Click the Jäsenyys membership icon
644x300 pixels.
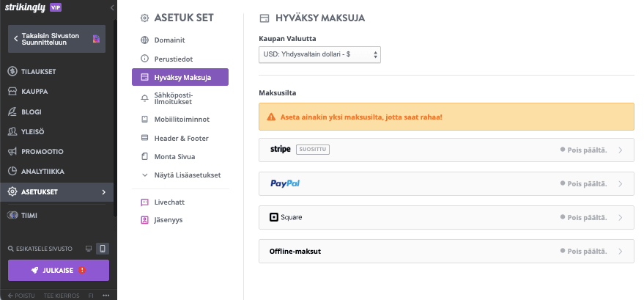click(x=144, y=220)
